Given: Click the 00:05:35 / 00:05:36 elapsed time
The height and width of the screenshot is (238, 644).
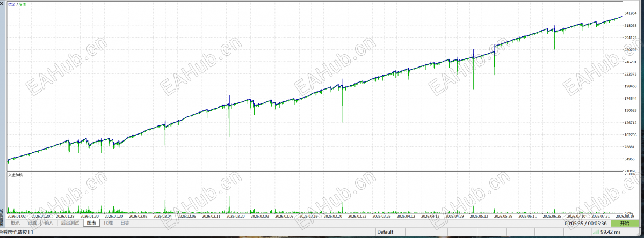Looking at the screenshot, I should 586,224.
